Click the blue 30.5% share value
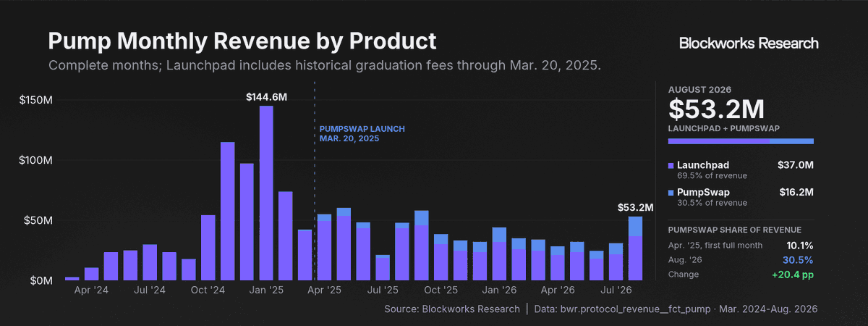 [799, 260]
